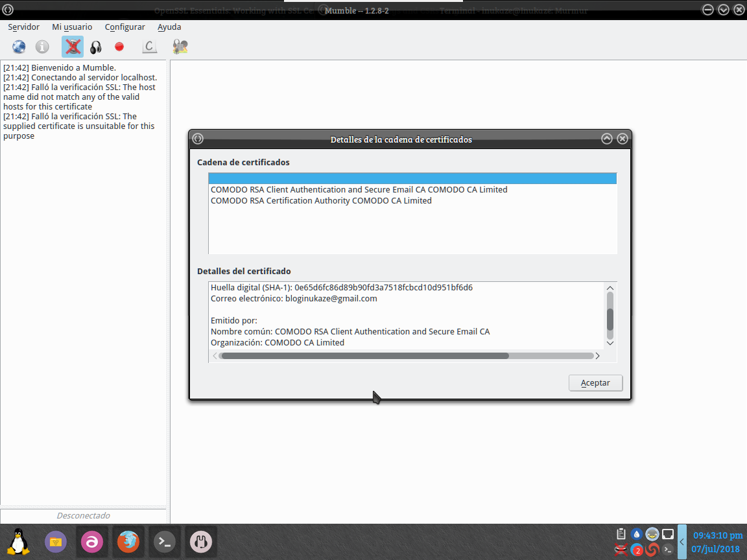Click the date 07/jul/2018 in the panel
Image resolution: width=747 pixels, height=560 pixels.
pos(716,549)
